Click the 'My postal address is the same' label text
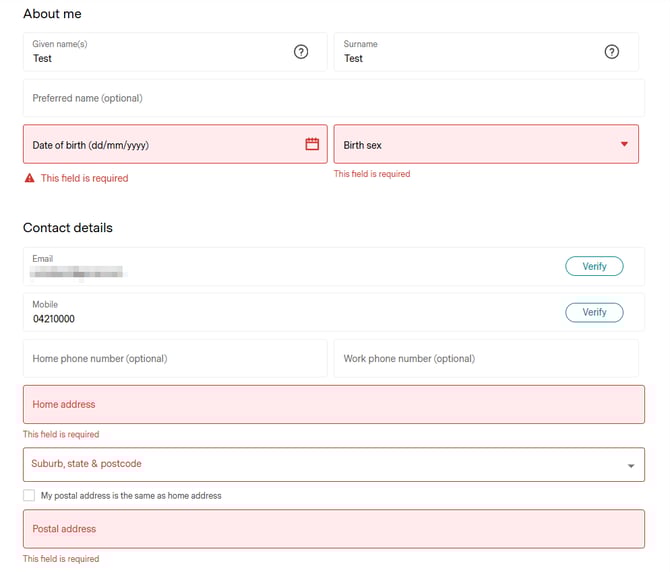670x572 pixels. pyautogui.click(x=131, y=495)
